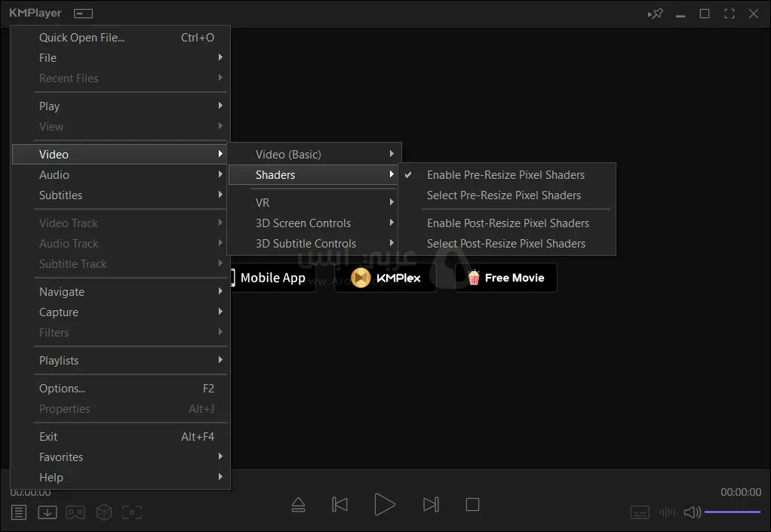The width and height of the screenshot is (771, 532).
Task: Click the KMPlex button
Action: [x=385, y=278]
